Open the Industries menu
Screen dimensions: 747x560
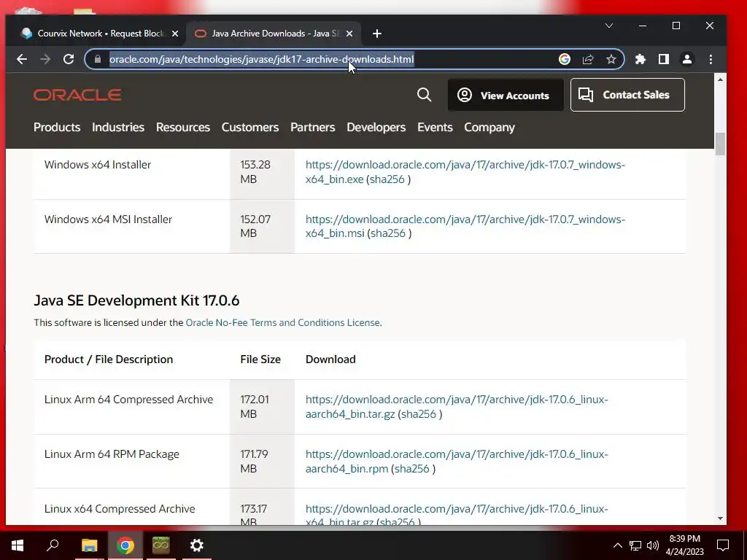118,127
